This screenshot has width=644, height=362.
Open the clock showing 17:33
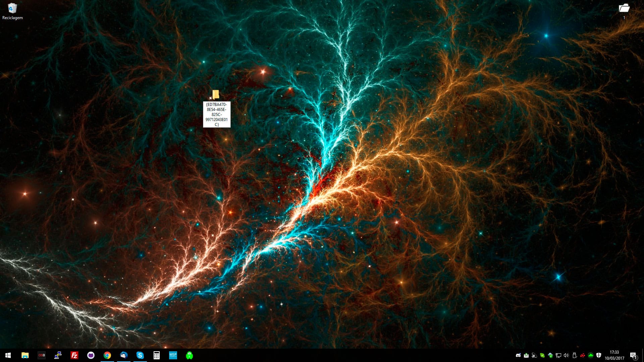point(614,355)
